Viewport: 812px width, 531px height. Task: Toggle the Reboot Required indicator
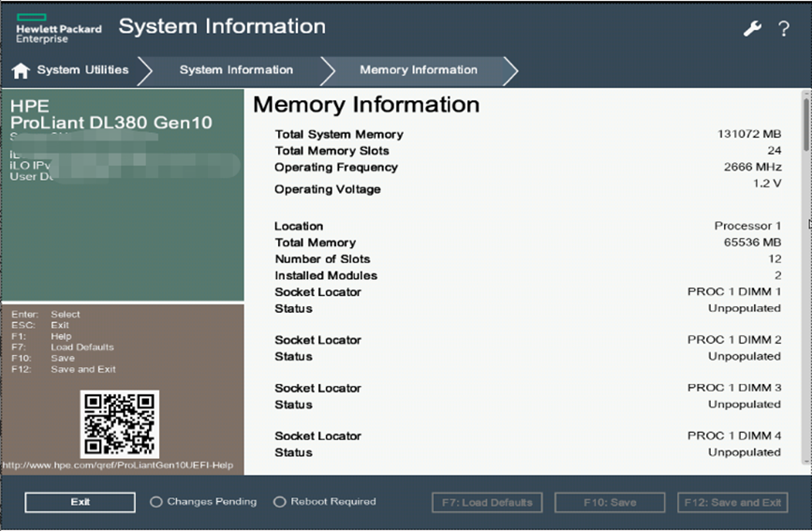[279, 502]
